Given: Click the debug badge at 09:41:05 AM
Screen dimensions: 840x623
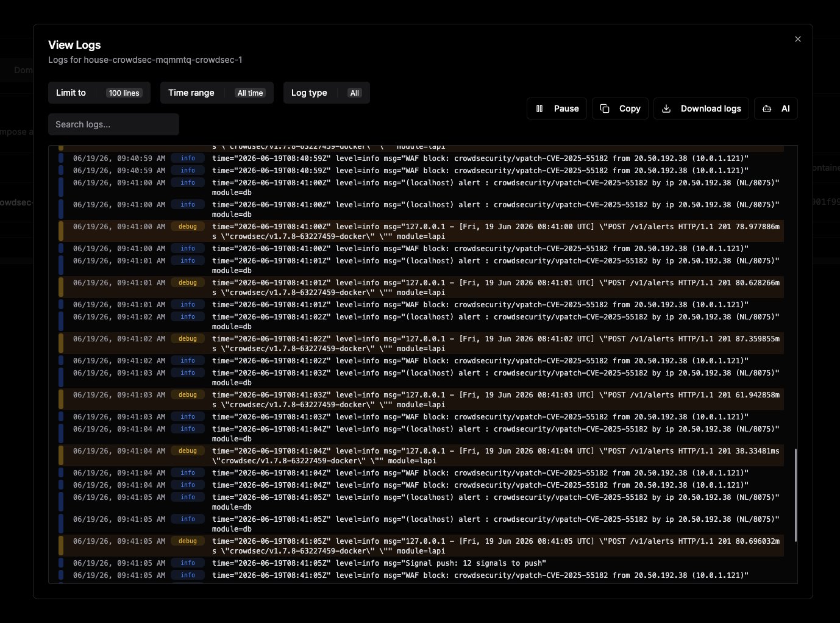Looking at the screenshot, I should coord(188,541).
